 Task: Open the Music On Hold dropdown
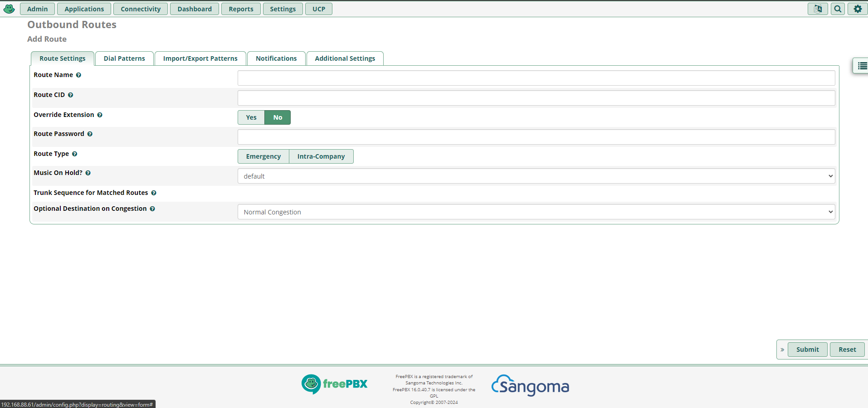[536, 176]
